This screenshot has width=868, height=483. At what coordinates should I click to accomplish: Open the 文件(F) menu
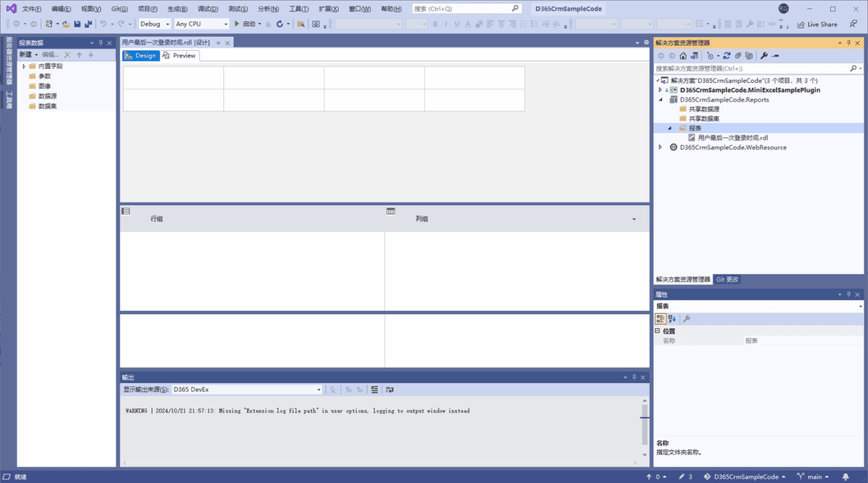(x=31, y=9)
